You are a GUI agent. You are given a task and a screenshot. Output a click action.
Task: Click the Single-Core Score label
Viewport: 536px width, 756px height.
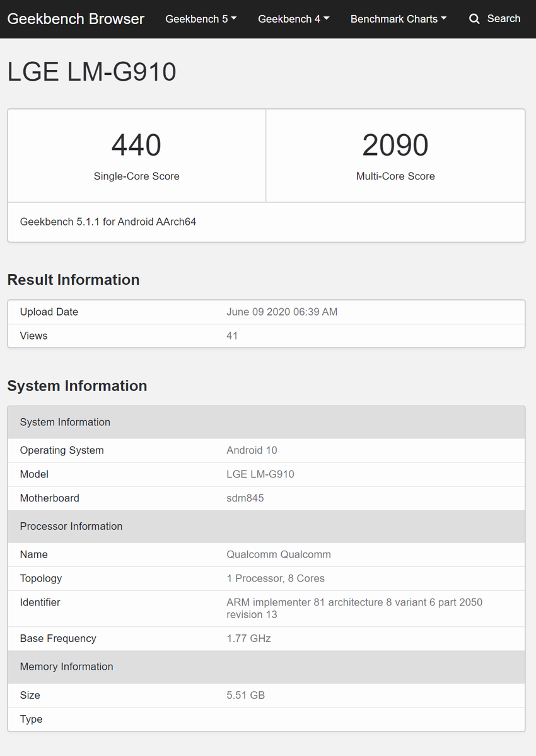coord(137,176)
